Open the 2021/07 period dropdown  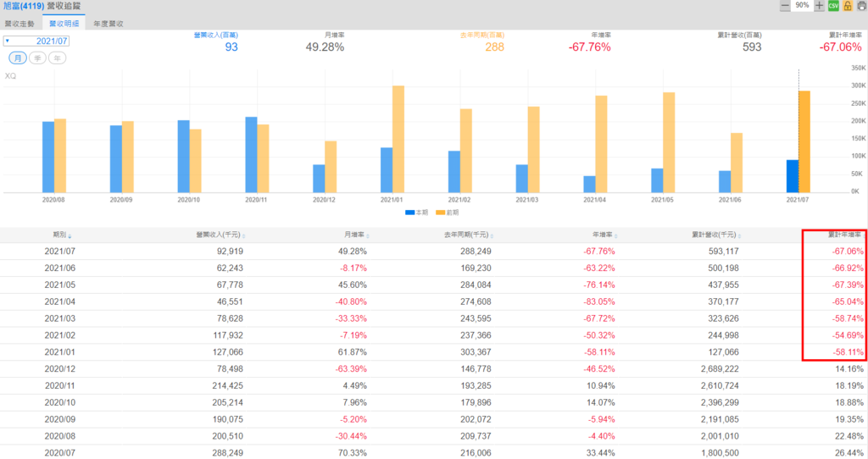coord(36,41)
